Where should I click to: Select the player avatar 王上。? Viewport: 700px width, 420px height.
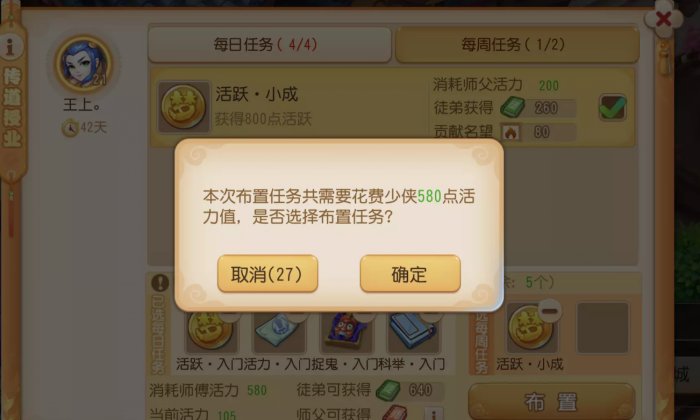tap(83, 64)
